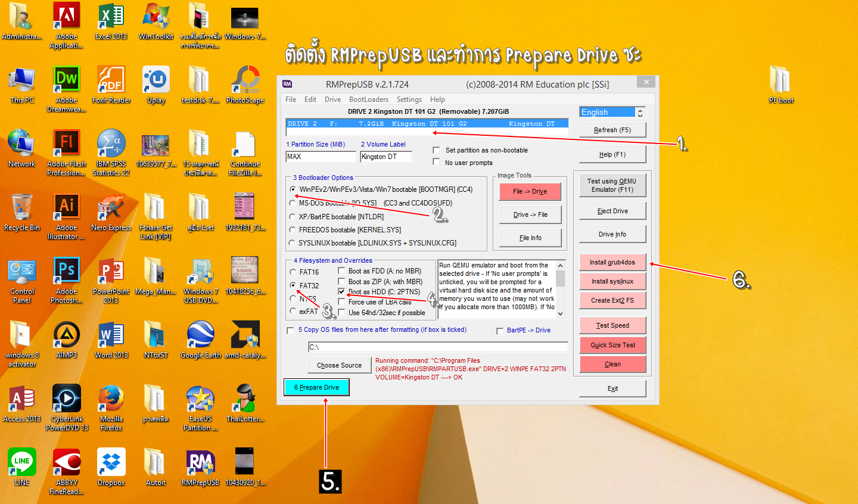
Task: Open PowerPoint 2013 desktop shortcut
Action: [111, 281]
